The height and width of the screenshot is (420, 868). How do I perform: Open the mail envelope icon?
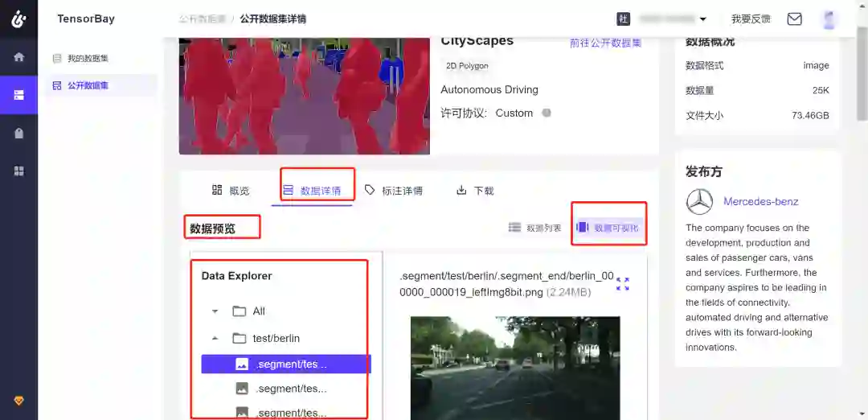[x=794, y=19]
